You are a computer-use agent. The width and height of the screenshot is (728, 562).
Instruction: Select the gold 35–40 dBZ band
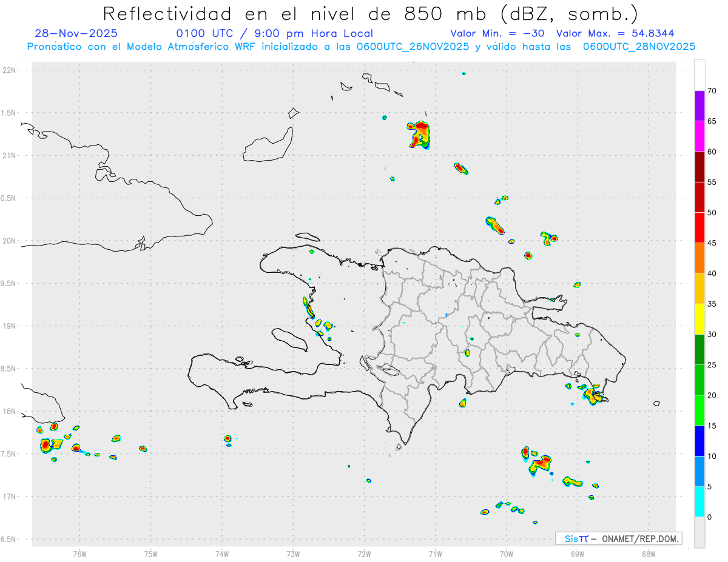point(699,289)
